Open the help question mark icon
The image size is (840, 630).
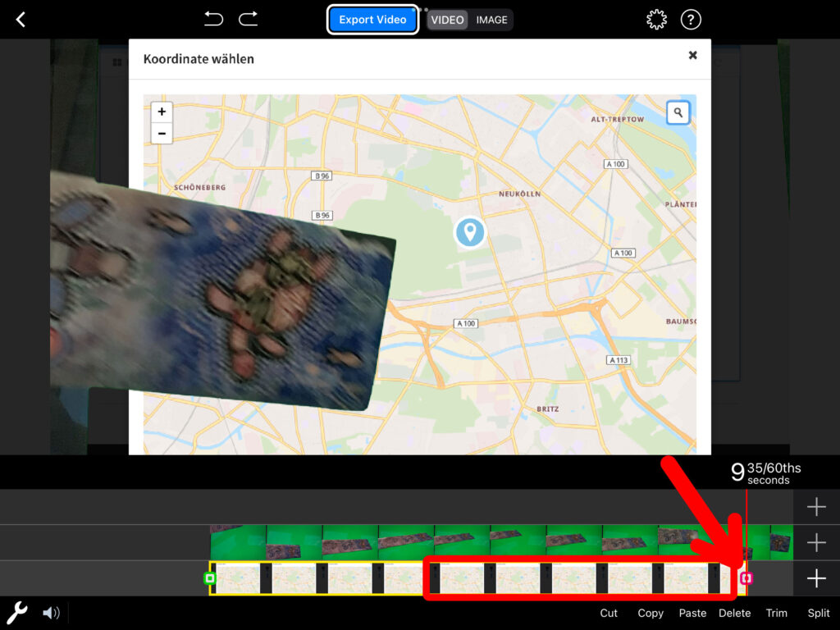692,20
